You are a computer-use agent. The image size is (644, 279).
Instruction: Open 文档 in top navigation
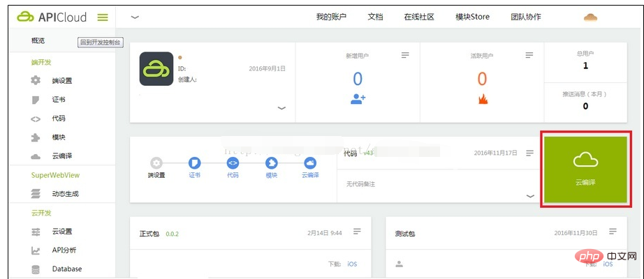(375, 17)
